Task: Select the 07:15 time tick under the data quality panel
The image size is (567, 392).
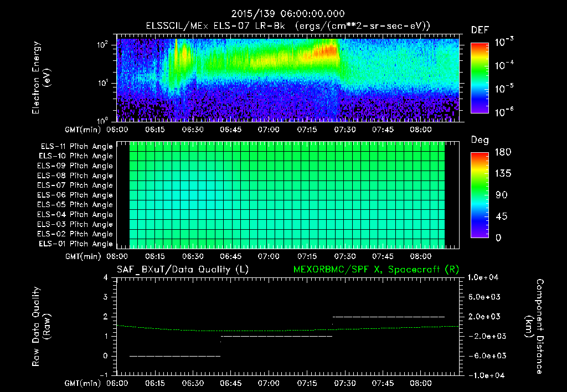Action: click(307, 383)
